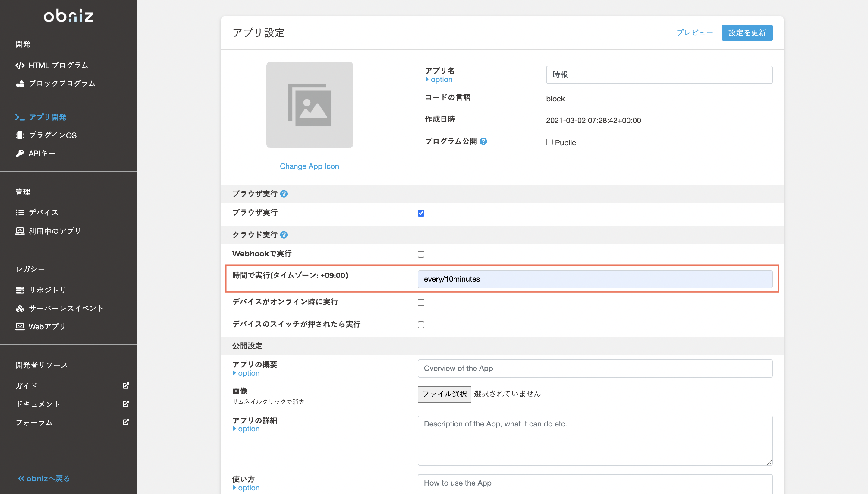Enable Webhookで実行

(x=421, y=254)
